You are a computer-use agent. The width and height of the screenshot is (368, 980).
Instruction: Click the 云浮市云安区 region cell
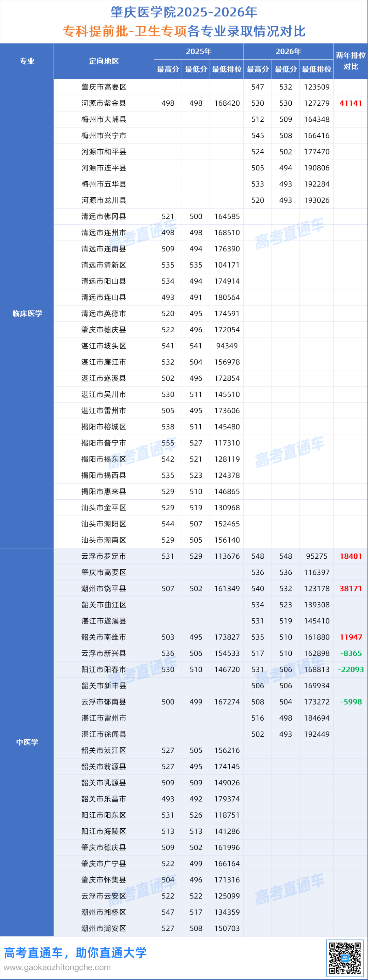coord(104,895)
